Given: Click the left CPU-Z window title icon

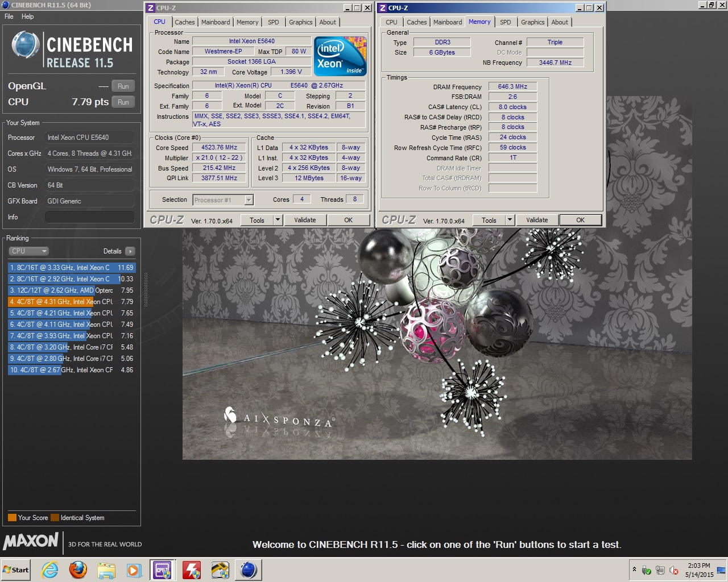Looking at the screenshot, I should 151,8.
